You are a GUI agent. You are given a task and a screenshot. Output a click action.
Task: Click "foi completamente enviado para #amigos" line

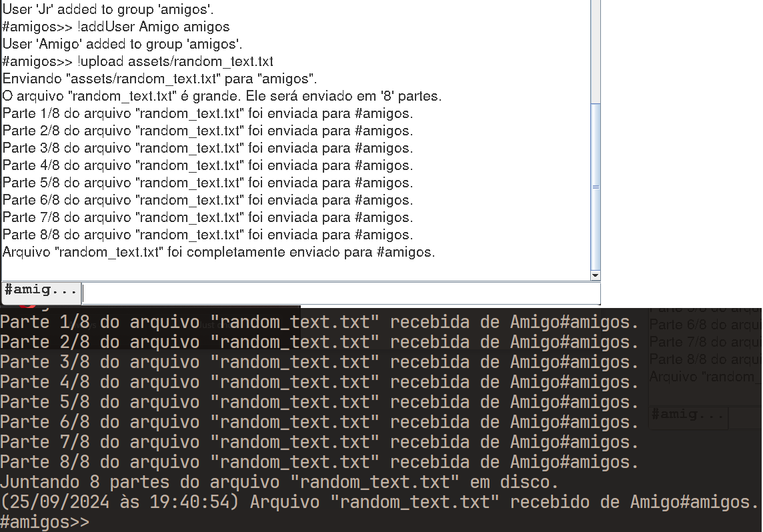219,253
